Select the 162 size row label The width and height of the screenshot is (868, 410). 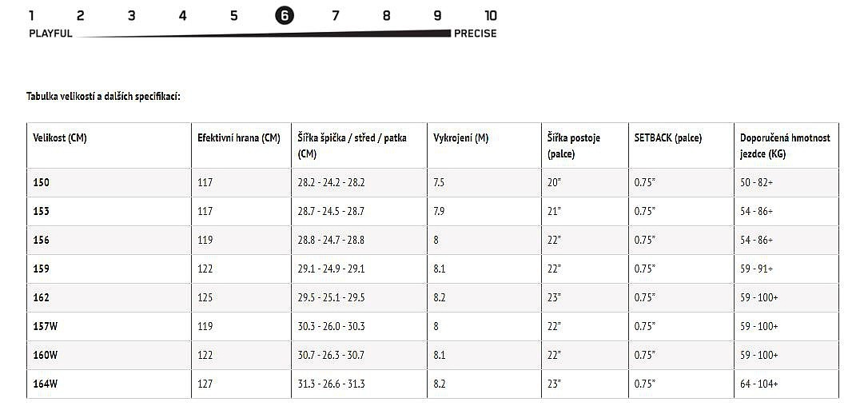pos(41,297)
